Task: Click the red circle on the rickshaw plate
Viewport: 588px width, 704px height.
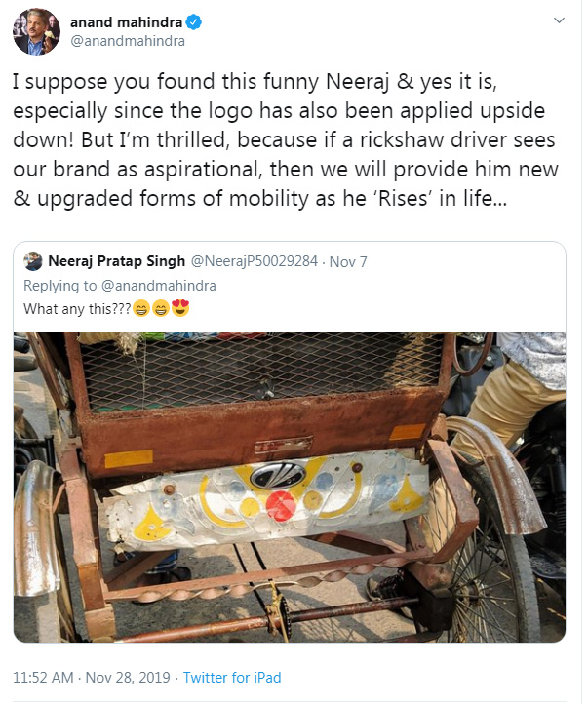Action: 282,504
